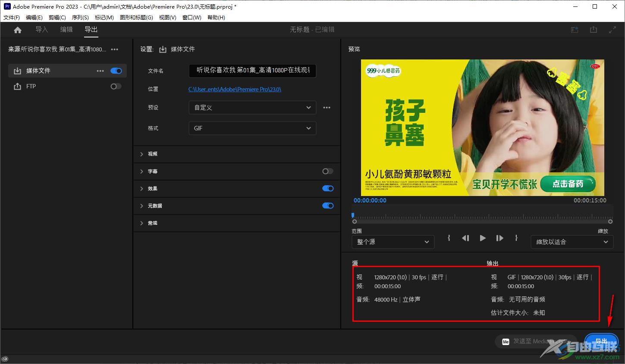Screen dimensions: 625x364
Task: Click 发送至 Media Encoder button
Action: click(x=537, y=341)
